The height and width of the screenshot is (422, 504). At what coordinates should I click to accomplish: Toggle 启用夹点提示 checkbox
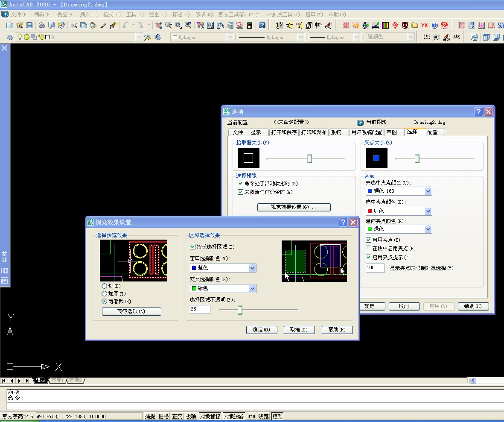369,257
